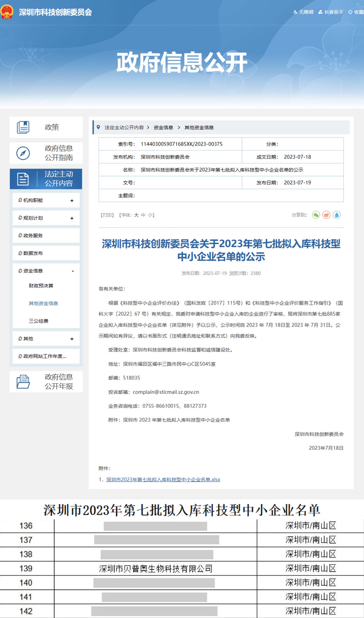The width and height of the screenshot is (364, 618).
Task: Set font size to 大
Action: (136, 215)
